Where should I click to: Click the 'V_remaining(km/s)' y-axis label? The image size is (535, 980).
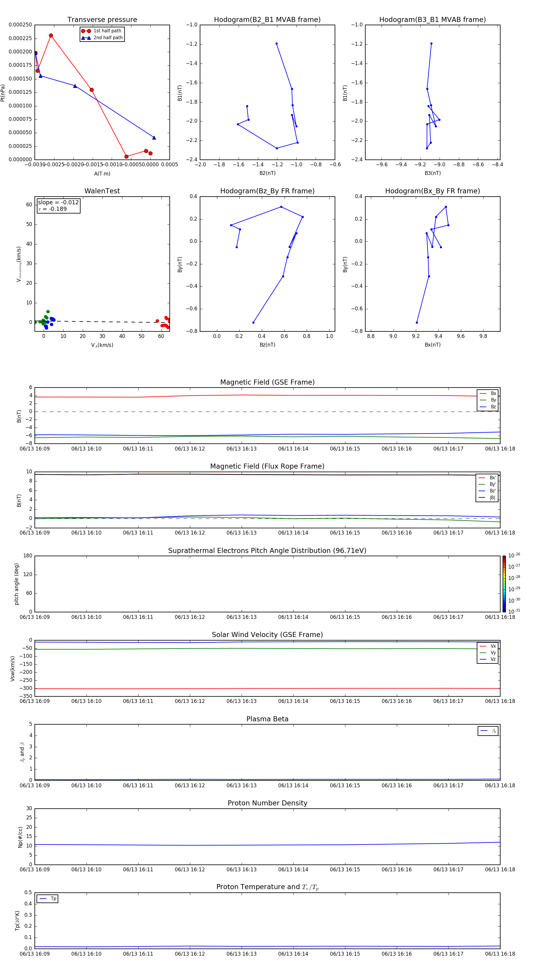[x=19, y=264]
